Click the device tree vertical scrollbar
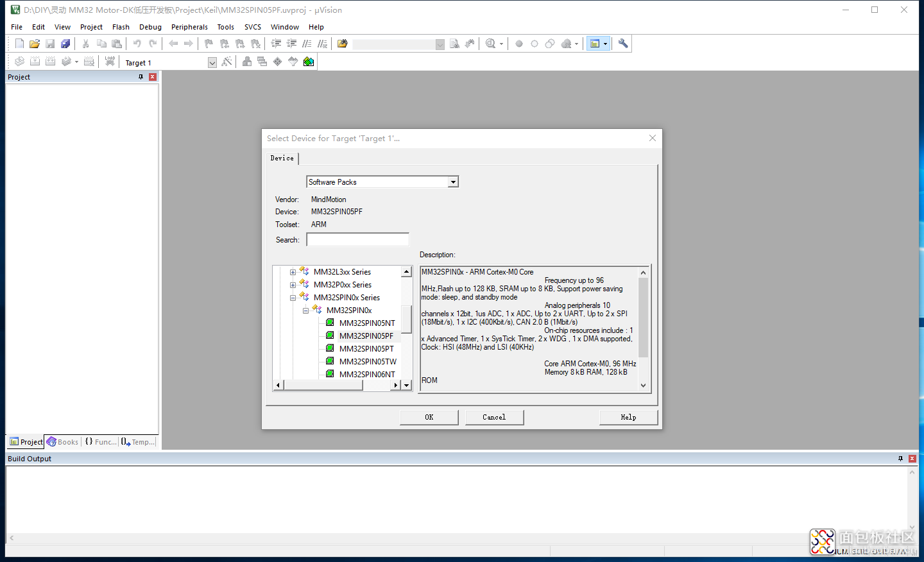Viewport: 924px width, 562px height. [406, 319]
